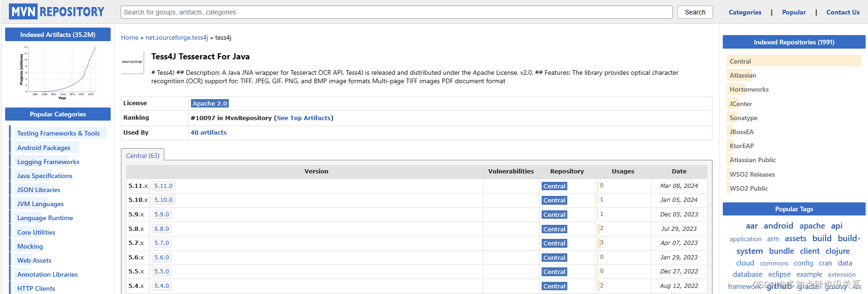Focus the artifact search input field
Image resolution: width=868 pixels, height=294 pixels.
[396, 12]
